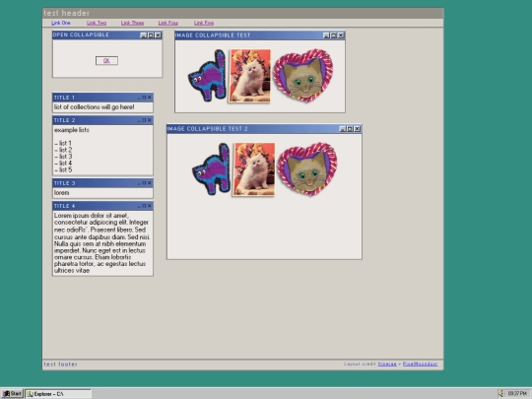Click the Title 2 header text

tap(64, 120)
